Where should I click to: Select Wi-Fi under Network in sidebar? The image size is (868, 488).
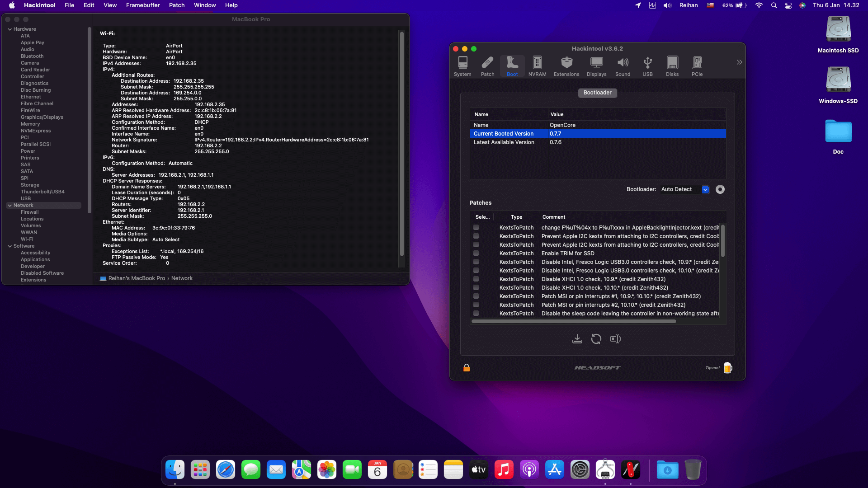pos(27,239)
